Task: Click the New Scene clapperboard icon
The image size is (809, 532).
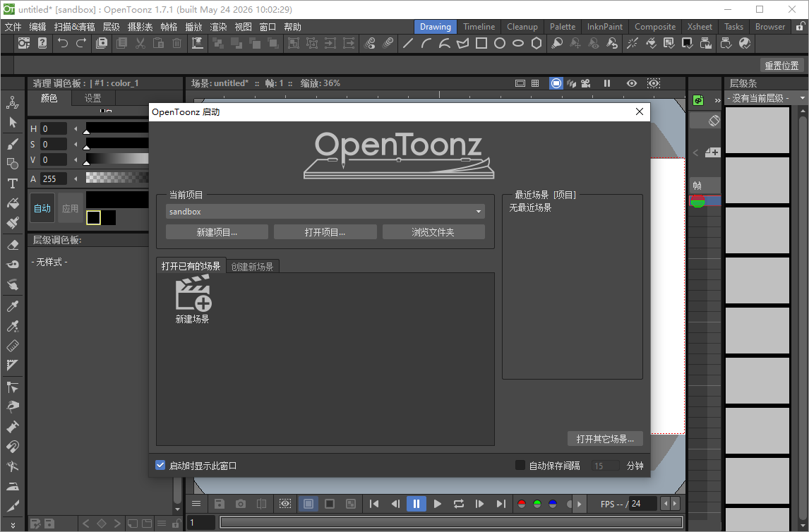Action: point(193,292)
